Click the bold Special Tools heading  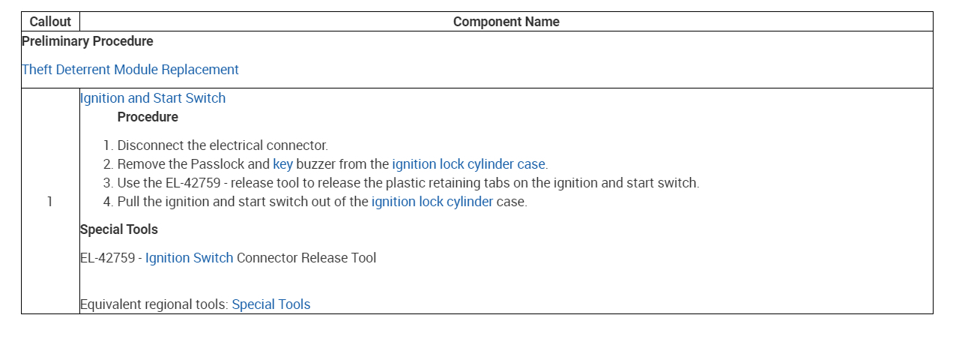click(119, 229)
